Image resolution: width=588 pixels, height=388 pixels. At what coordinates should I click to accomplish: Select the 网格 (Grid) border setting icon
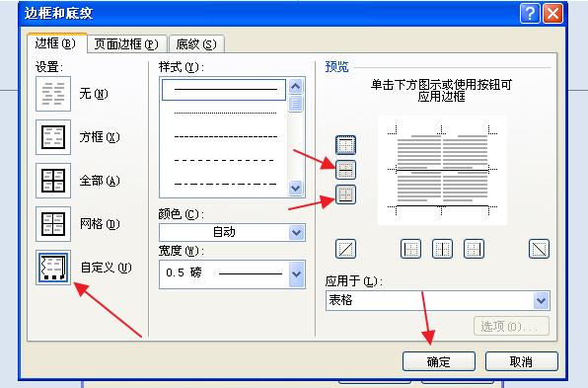pyautogui.click(x=53, y=224)
